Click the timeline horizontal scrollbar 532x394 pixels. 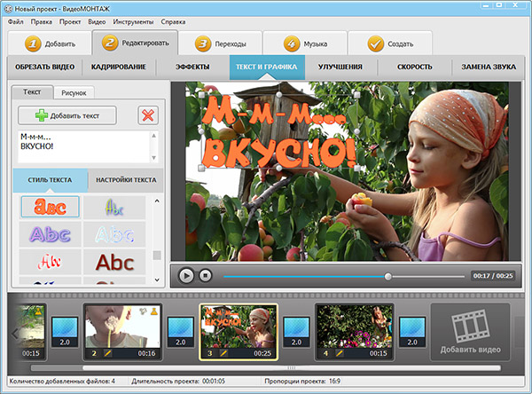(292, 368)
